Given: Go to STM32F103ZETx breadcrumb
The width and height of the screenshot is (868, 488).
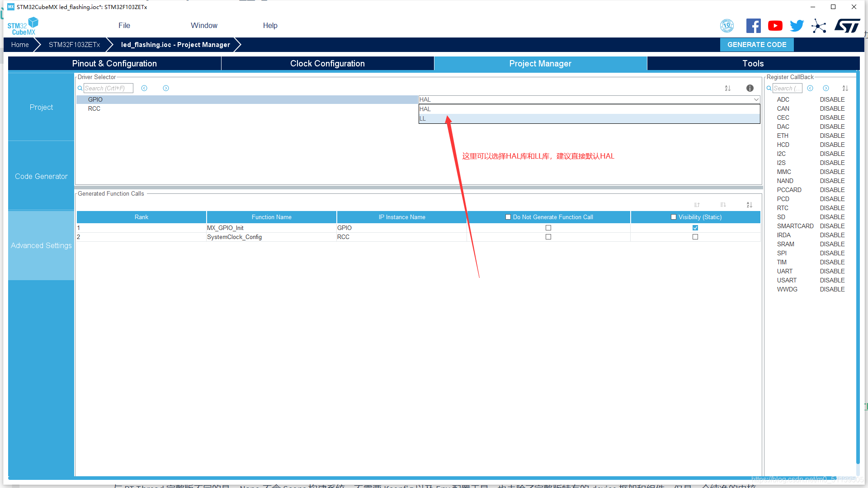Looking at the screenshot, I should pos(74,45).
